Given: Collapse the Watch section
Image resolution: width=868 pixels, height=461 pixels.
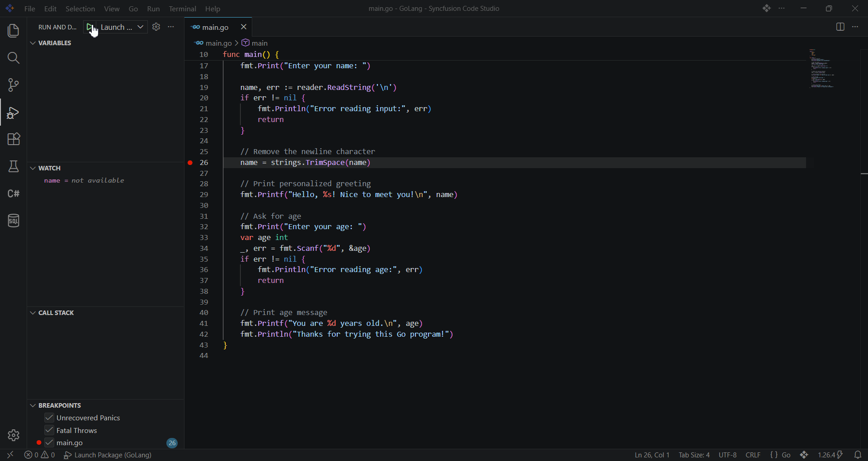Looking at the screenshot, I should [33, 168].
